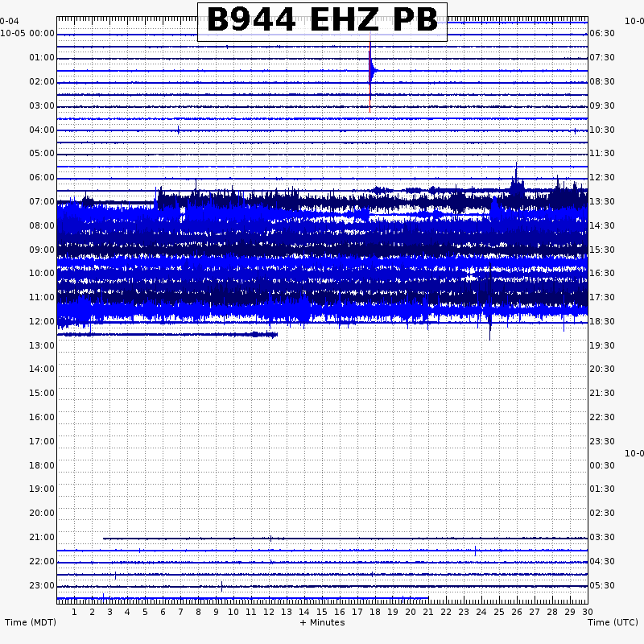Viewport: 644px width, 644px height.
Task: Click the 06:30 UTC label
Action: [x=602, y=33]
